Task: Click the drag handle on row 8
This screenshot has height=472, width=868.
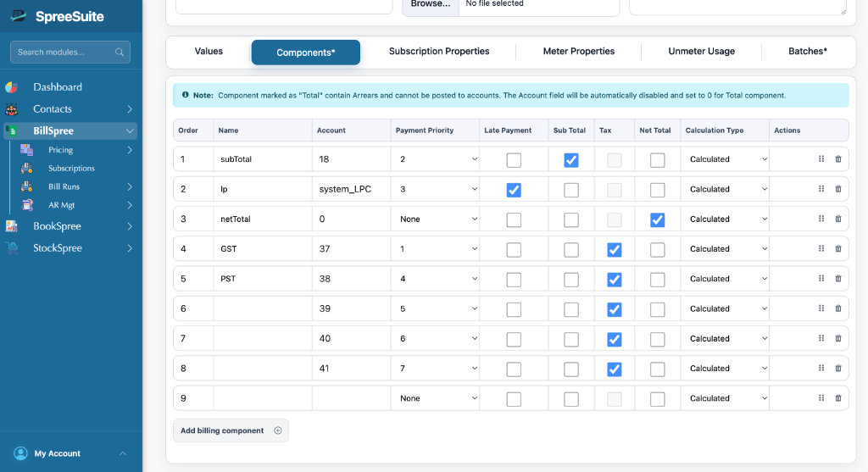Action: [x=821, y=368]
